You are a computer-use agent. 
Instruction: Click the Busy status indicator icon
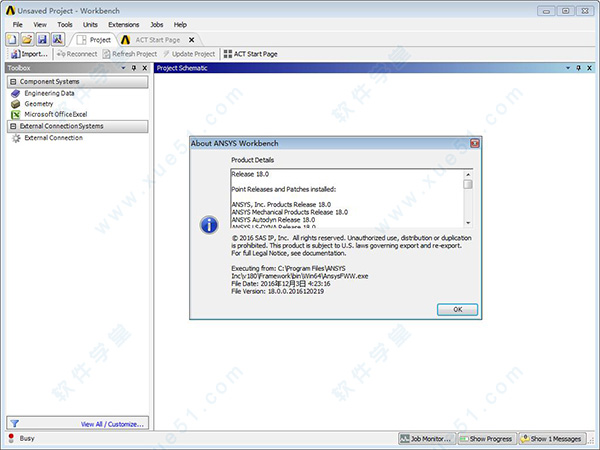point(11,438)
